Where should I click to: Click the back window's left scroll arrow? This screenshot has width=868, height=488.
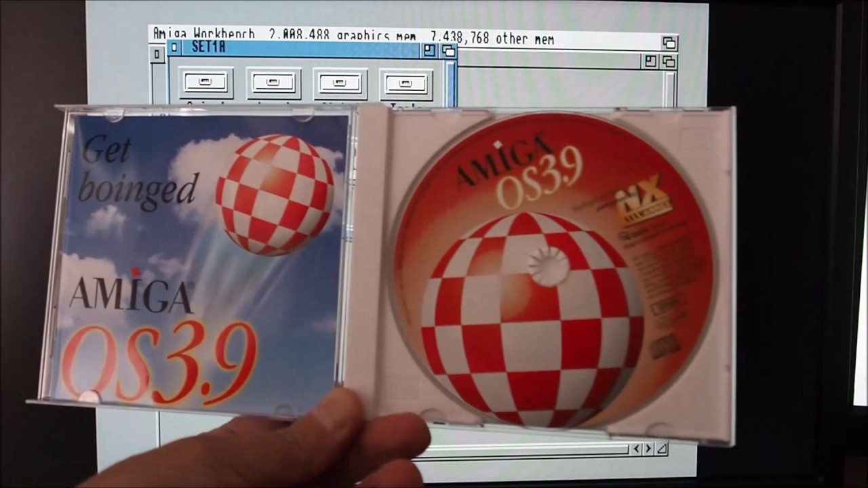pos(636,449)
